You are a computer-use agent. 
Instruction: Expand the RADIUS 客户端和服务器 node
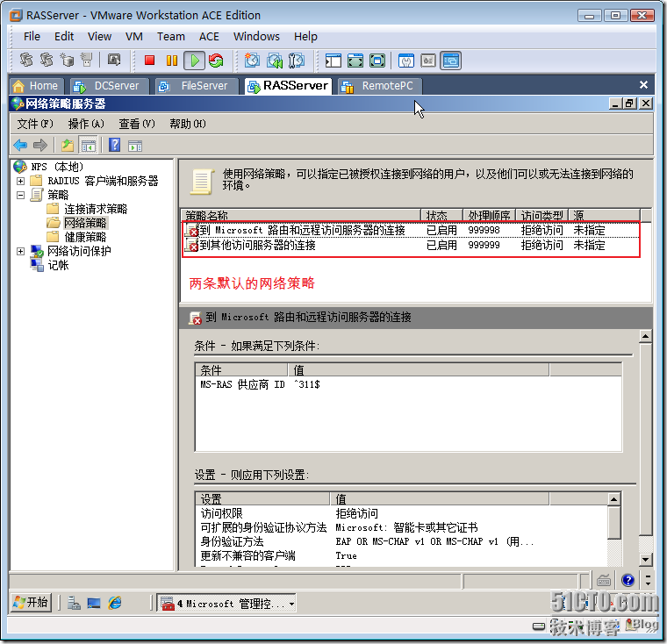(20, 181)
